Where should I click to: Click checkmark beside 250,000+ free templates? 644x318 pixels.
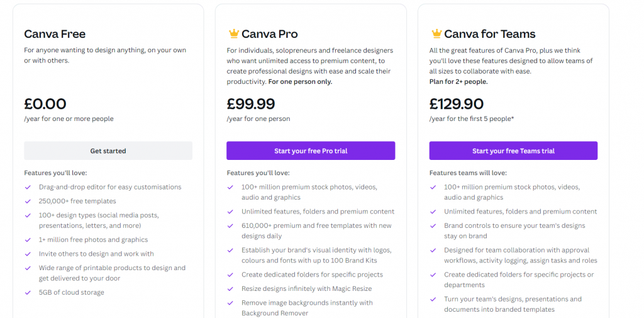click(28, 201)
